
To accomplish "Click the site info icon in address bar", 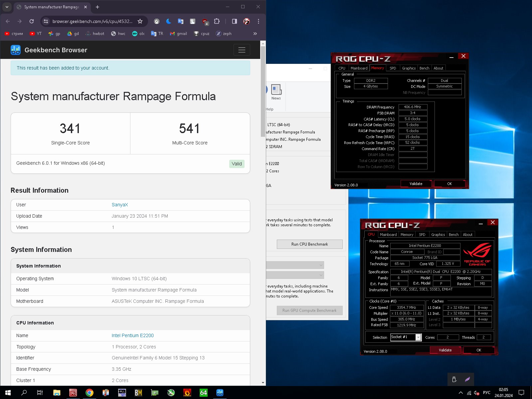I will pos(46,21).
